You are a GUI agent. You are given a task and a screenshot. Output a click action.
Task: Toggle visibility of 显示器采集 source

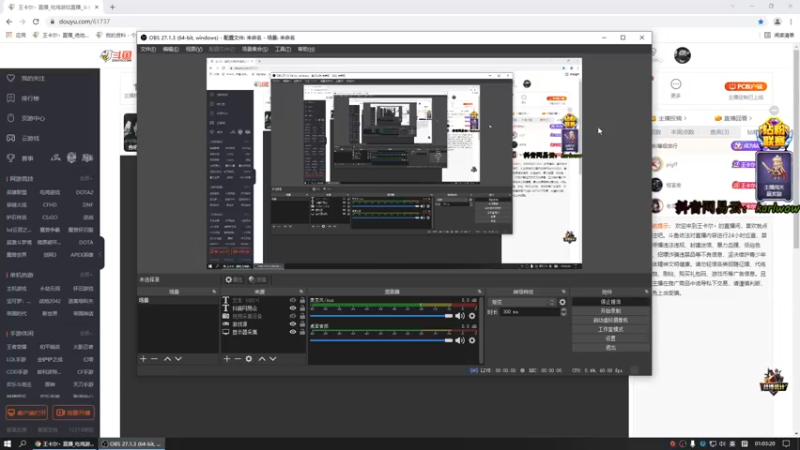coord(293,332)
